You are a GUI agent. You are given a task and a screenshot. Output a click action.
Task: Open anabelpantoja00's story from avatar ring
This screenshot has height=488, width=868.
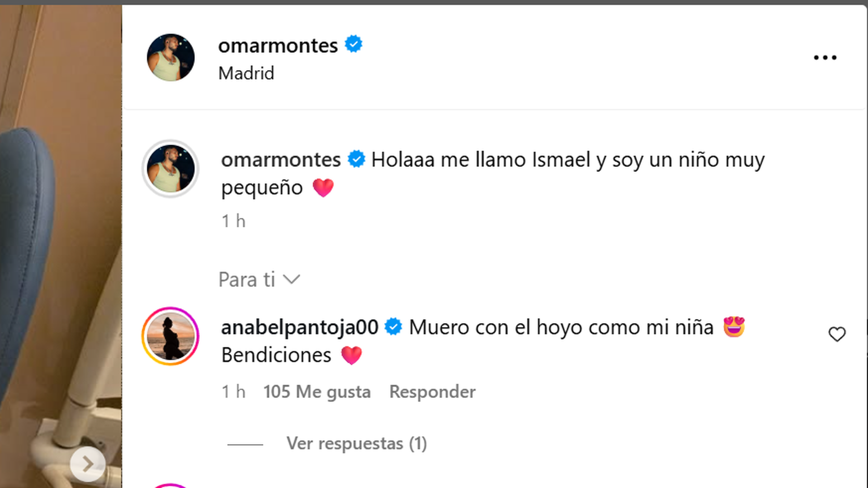(170, 336)
